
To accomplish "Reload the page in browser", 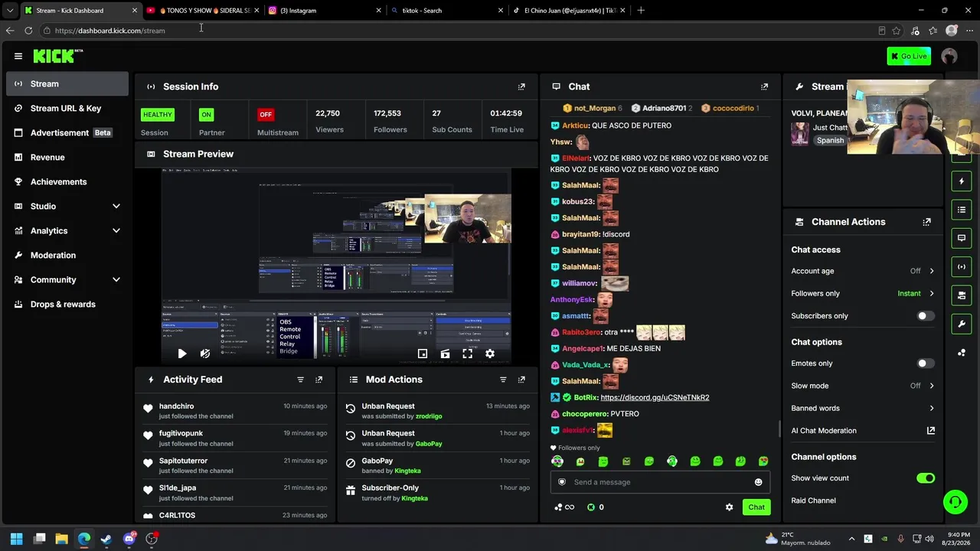I will pyautogui.click(x=28, y=31).
